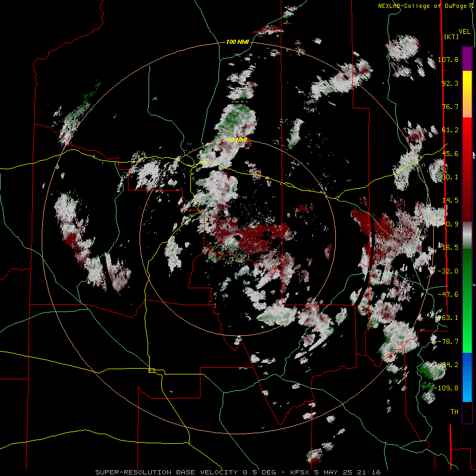Select the -109.8 scale value
The height and width of the screenshot is (476, 476).
[x=446, y=388]
